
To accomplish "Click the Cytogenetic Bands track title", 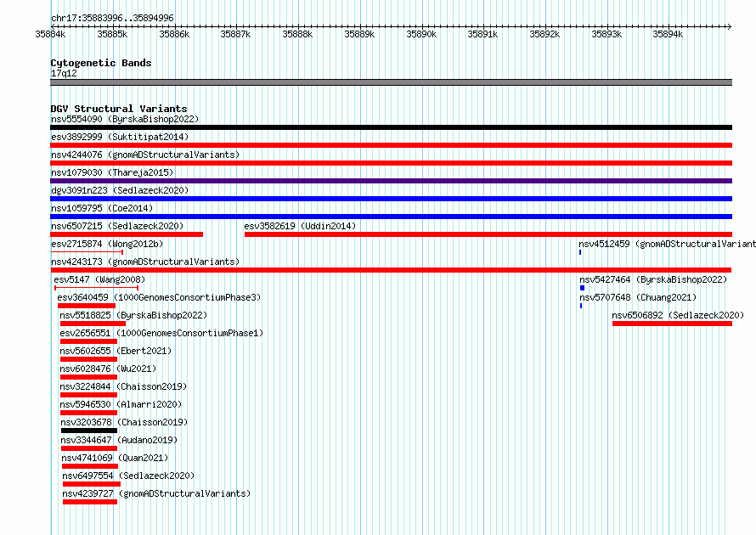I will click(101, 63).
